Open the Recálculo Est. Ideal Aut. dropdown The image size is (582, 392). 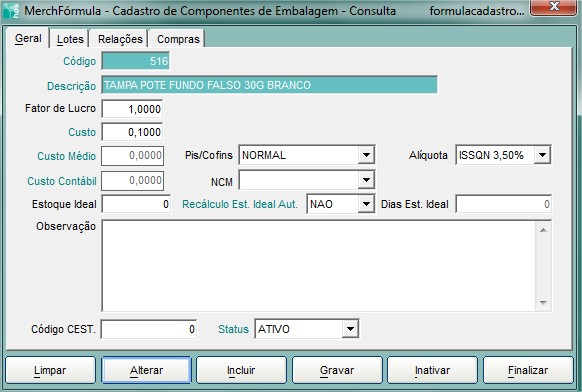tap(366, 204)
